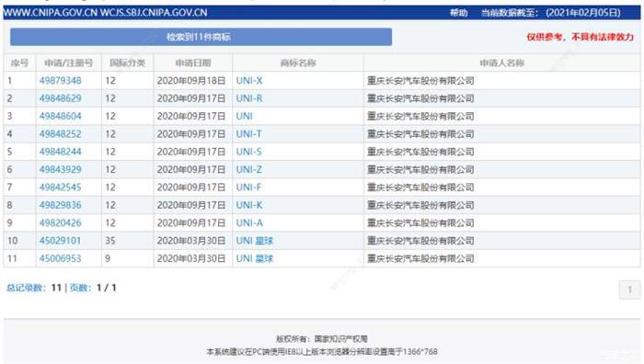Open application number 49842545
Image resolution: width=644 pixels, height=364 pixels.
click(x=61, y=188)
